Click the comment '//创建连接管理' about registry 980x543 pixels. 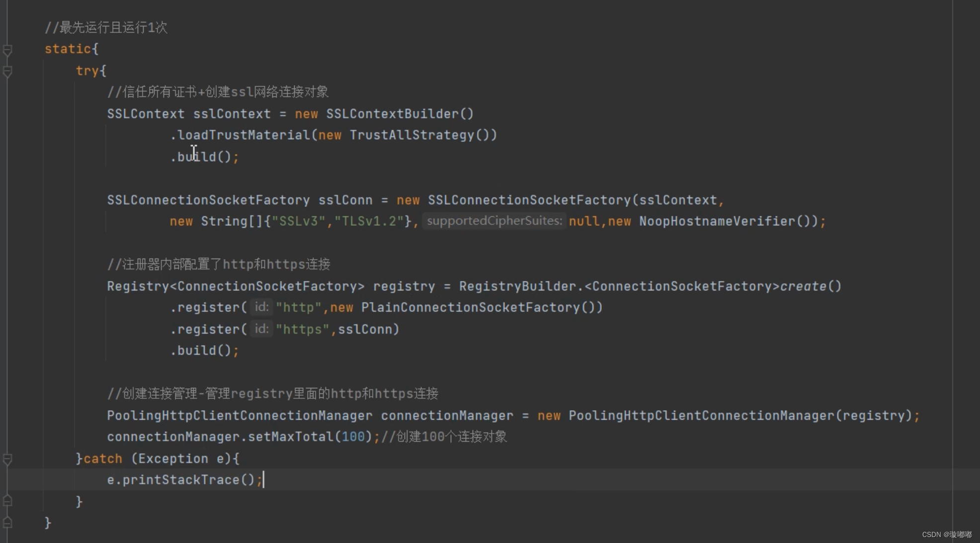click(273, 394)
